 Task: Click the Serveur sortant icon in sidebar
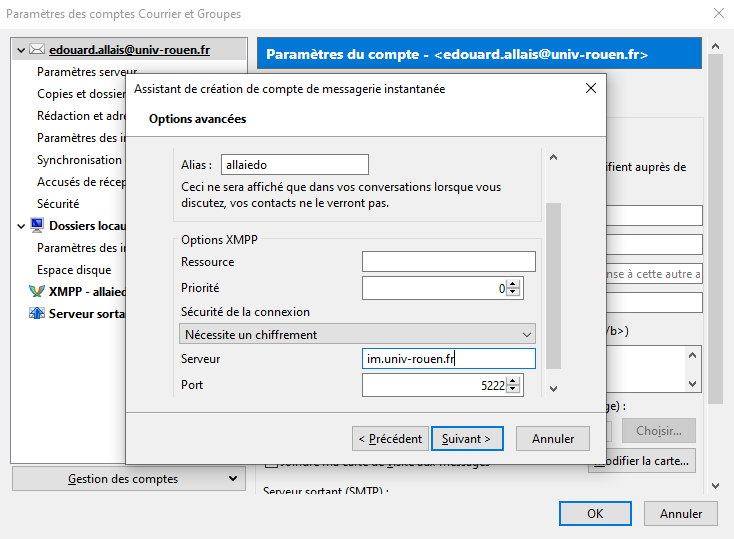(38, 314)
